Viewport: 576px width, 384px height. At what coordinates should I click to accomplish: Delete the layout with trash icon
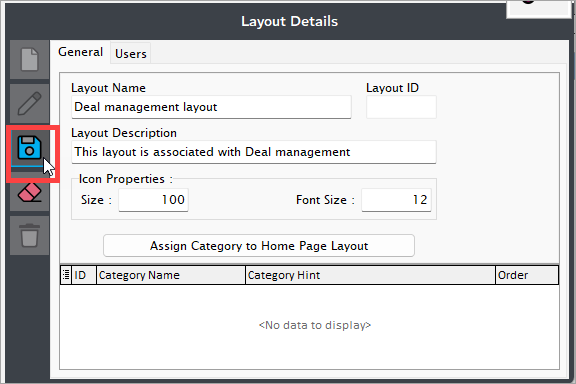(x=29, y=236)
